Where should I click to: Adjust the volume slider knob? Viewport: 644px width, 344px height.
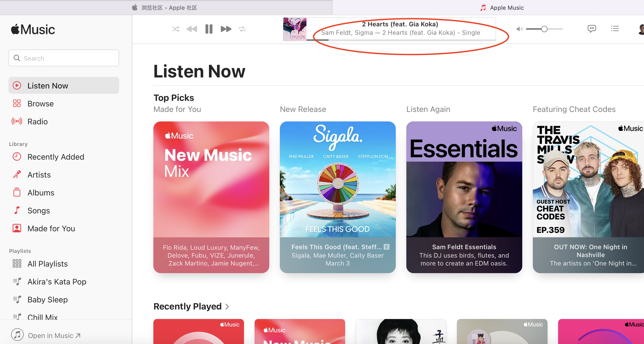pyautogui.click(x=544, y=29)
